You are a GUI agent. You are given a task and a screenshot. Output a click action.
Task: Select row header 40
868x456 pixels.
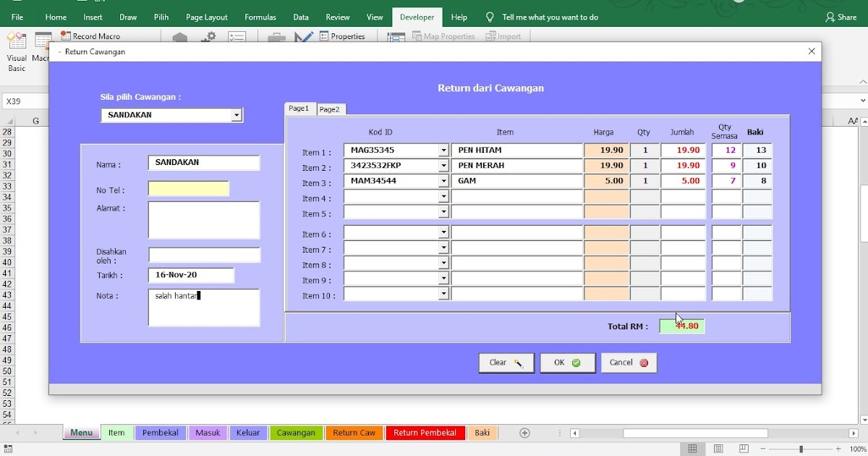click(7, 263)
